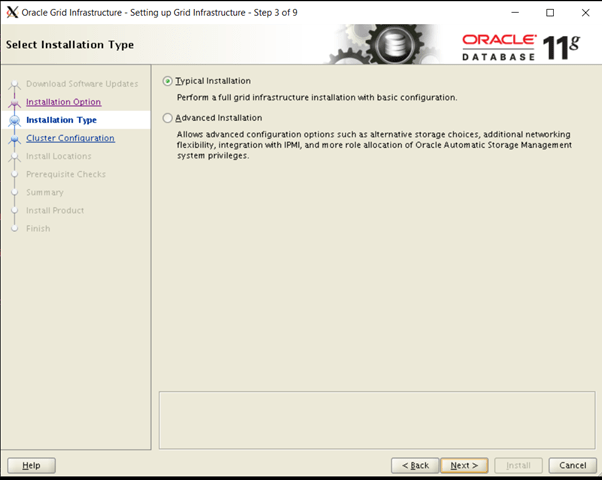Viewport: 602px width, 480px height.
Task: Open the Cluster Configuration step link
Action: coord(70,138)
